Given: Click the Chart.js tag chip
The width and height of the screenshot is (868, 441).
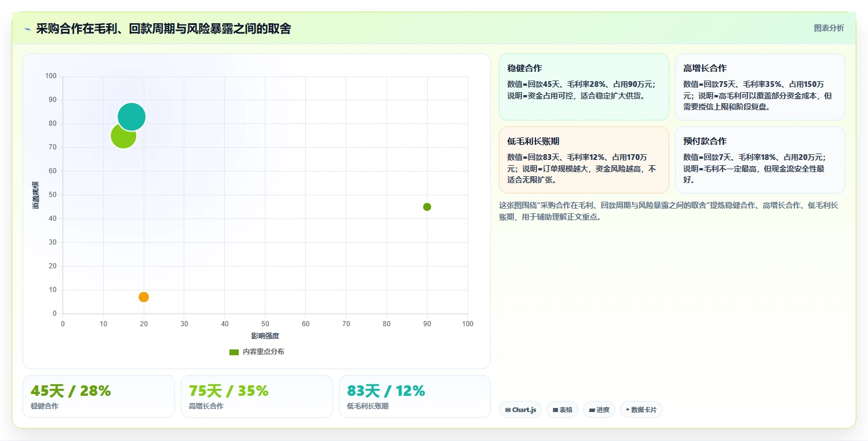Looking at the screenshot, I should pos(520,410).
